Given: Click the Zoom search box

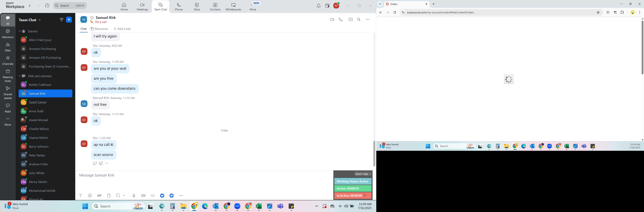Looking at the screenshot, I should click(x=70, y=5).
